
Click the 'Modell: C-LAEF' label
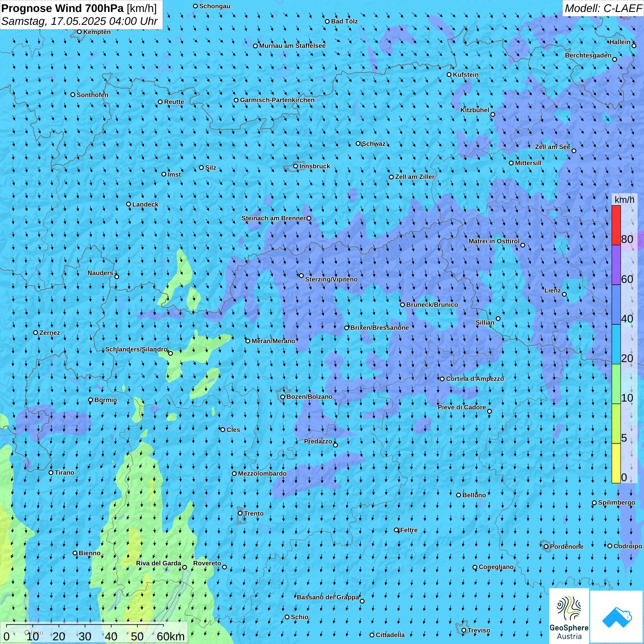click(x=603, y=8)
